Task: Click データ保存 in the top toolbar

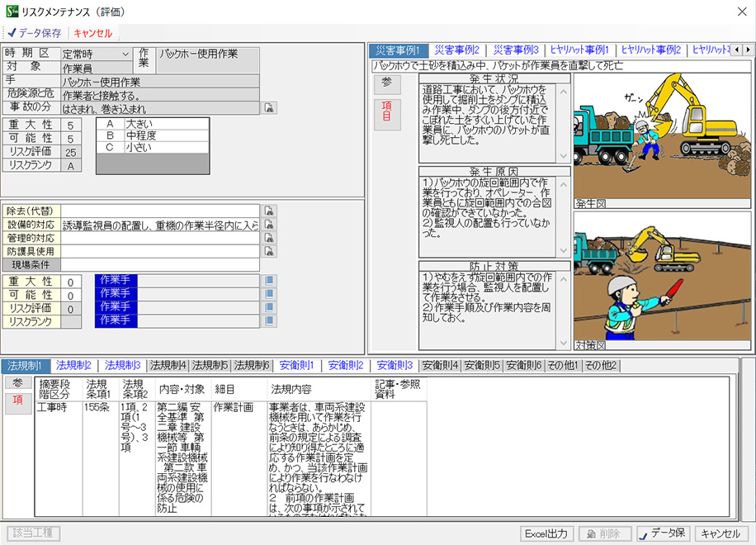Action: (34, 33)
